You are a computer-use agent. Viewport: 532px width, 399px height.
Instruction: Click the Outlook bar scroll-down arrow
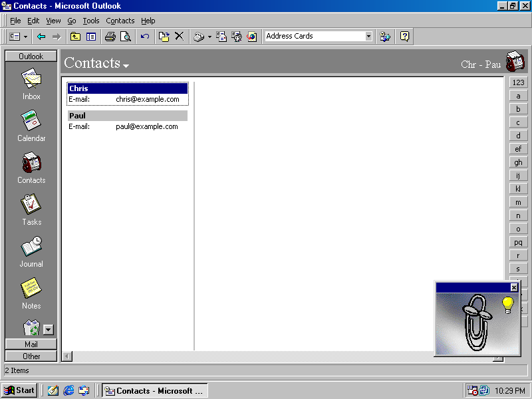point(49,329)
